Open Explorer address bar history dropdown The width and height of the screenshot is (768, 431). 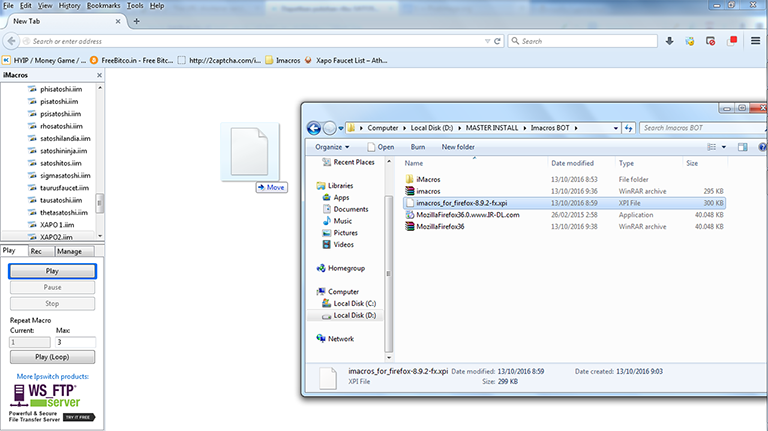click(616, 128)
